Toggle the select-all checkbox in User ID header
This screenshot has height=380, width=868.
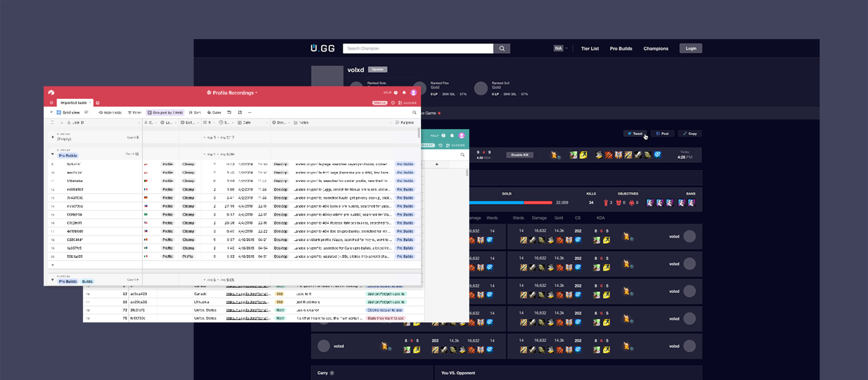coord(52,123)
